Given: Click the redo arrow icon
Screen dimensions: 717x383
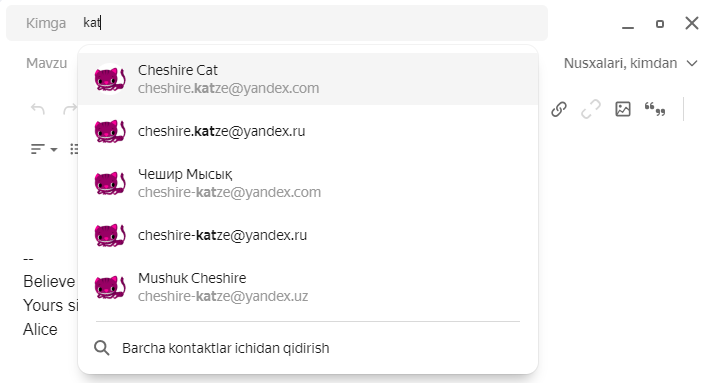Looking at the screenshot, I should pos(70,109).
